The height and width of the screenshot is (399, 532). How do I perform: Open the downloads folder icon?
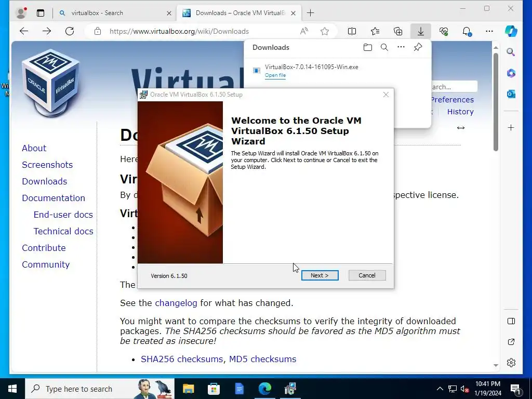tap(367, 47)
